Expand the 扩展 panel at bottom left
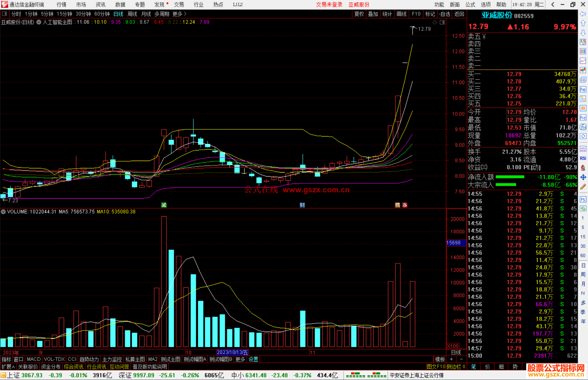588x380 pixels. tap(8, 367)
